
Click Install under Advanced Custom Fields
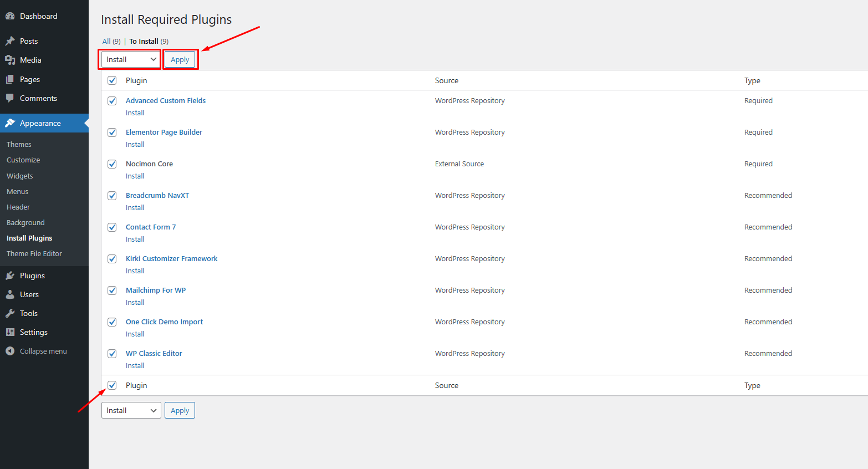point(135,113)
